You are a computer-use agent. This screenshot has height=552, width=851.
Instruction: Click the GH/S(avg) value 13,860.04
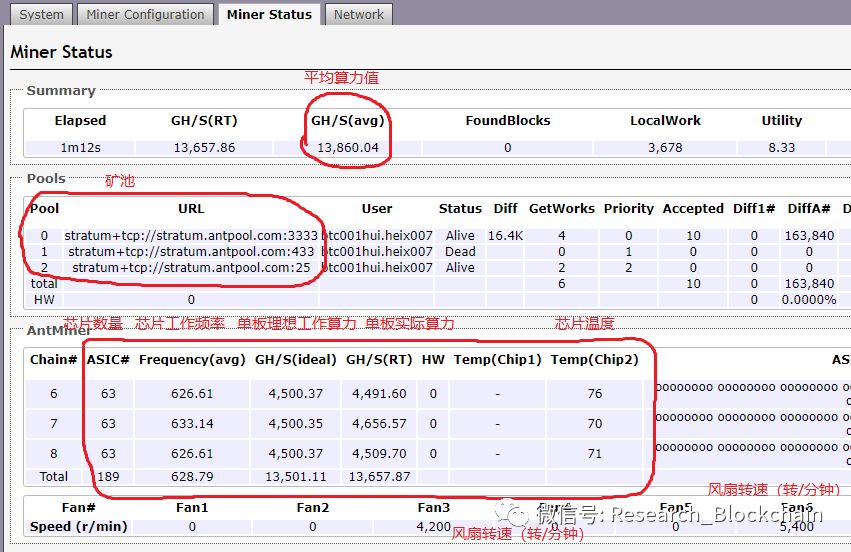tap(345, 147)
